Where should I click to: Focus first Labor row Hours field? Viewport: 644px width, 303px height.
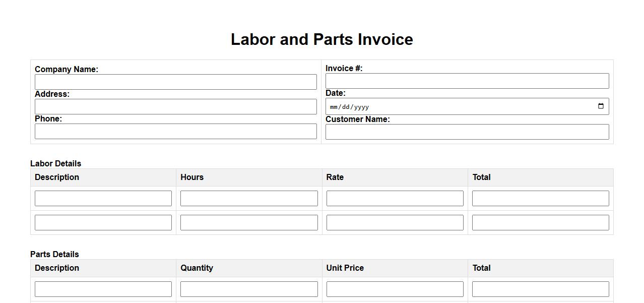point(249,199)
